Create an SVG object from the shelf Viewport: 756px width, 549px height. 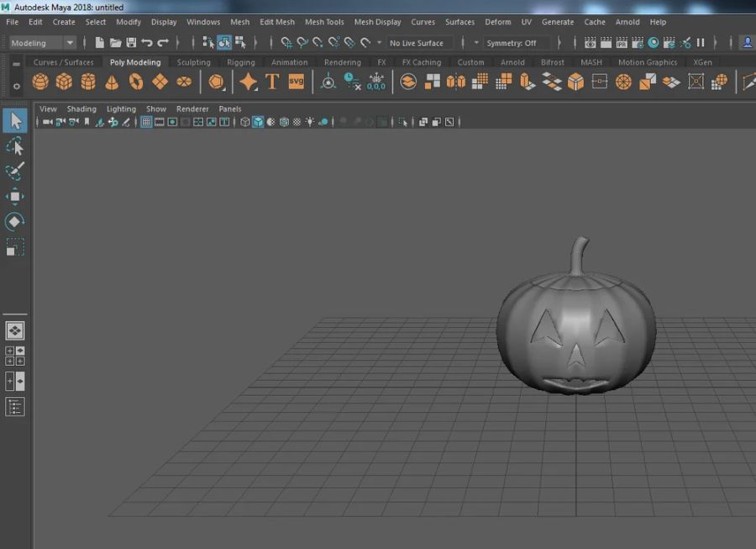coord(296,82)
